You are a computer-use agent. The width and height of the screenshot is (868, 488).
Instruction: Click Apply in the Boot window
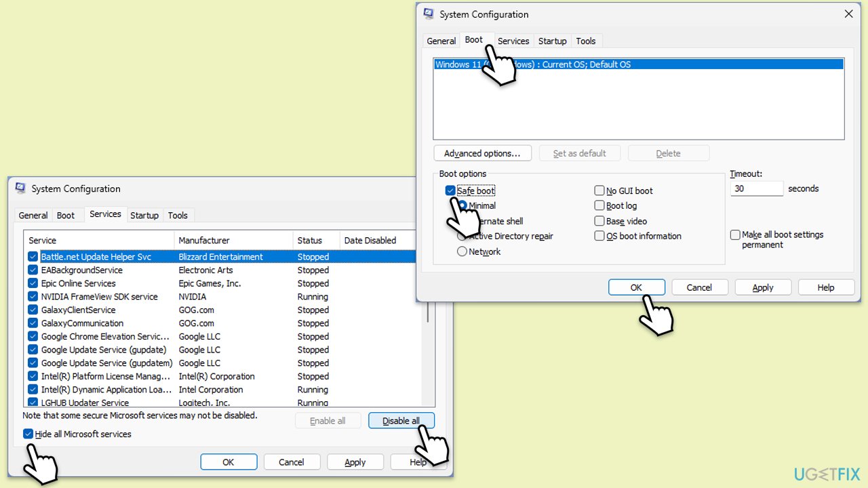(763, 287)
